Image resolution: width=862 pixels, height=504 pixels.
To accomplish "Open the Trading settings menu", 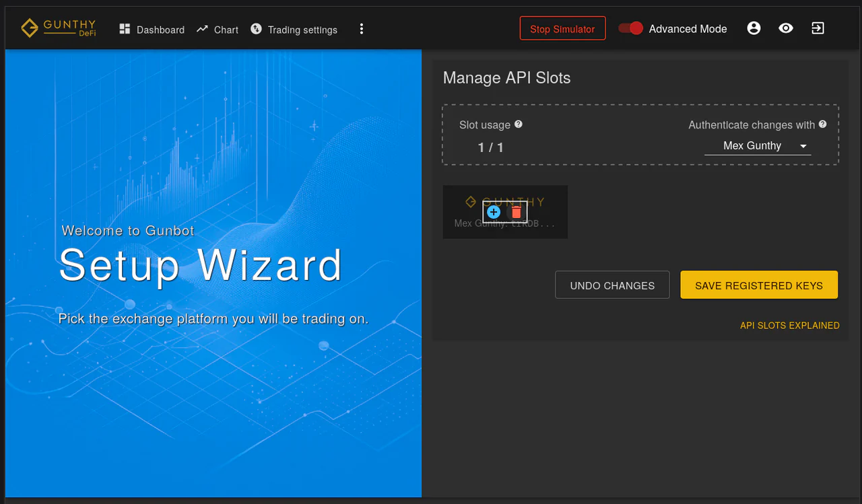I will click(294, 30).
